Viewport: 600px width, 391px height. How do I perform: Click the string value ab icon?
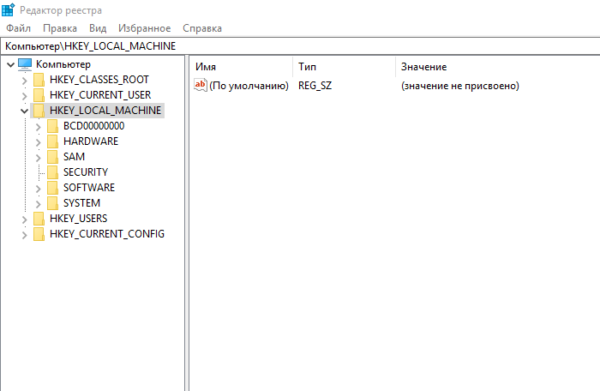201,85
